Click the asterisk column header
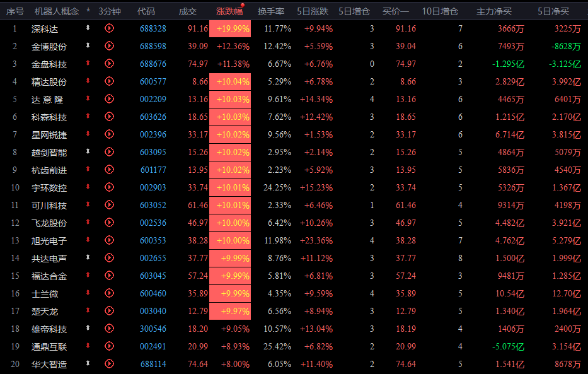588x374 pixels. coord(88,11)
